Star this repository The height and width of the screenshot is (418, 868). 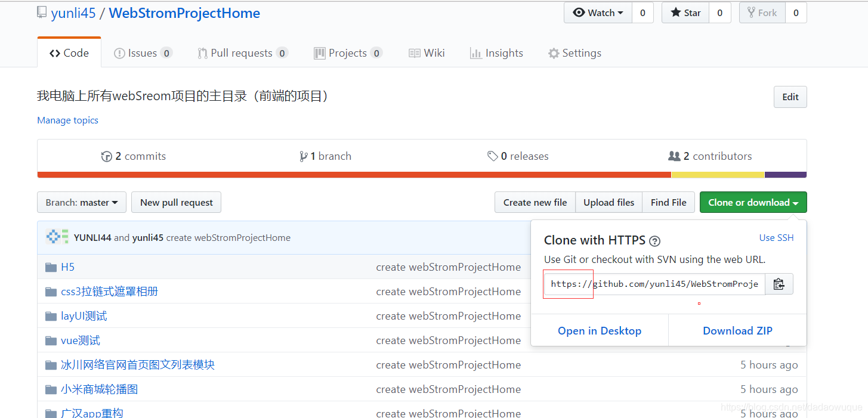point(685,13)
